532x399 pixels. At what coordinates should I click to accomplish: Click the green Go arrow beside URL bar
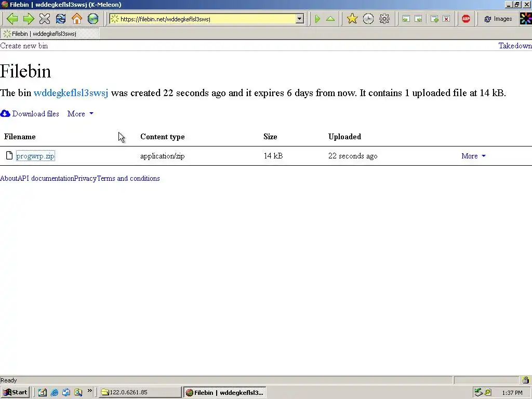[317, 19]
